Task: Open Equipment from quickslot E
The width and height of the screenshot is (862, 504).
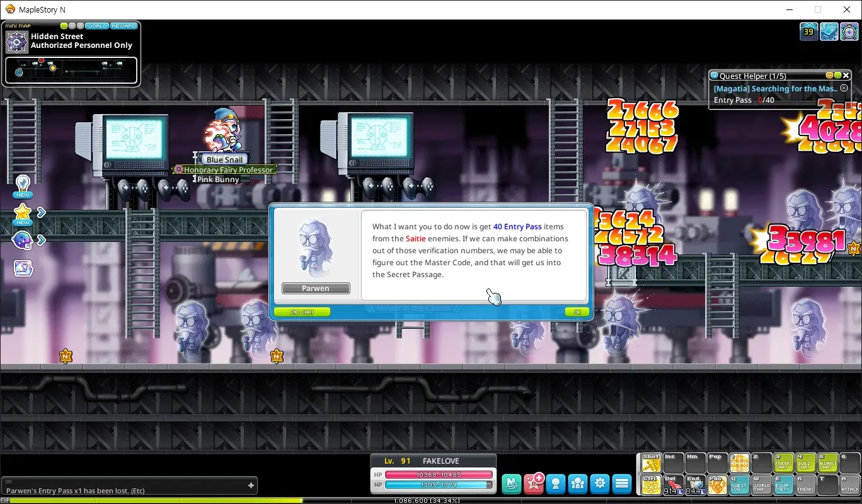Action: (x=784, y=484)
